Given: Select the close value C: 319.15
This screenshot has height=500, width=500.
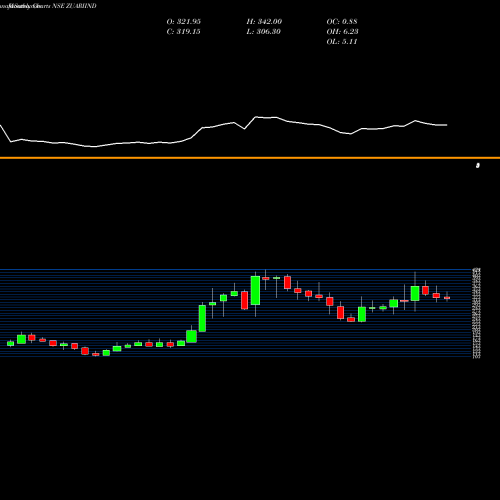Looking at the screenshot, I should pos(183,32).
